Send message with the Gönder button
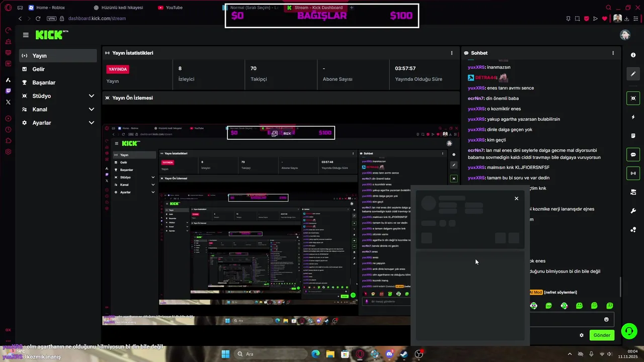This screenshot has height=362, width=644. point(602,335)
